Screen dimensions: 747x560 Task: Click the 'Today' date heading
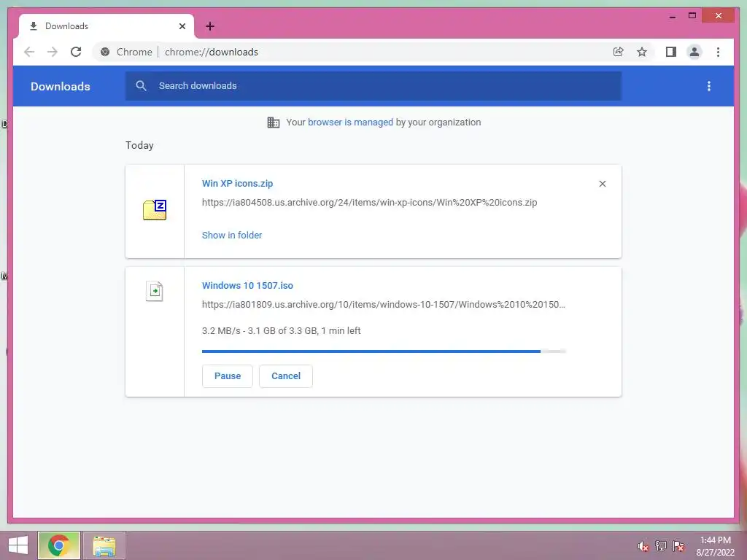139,145
